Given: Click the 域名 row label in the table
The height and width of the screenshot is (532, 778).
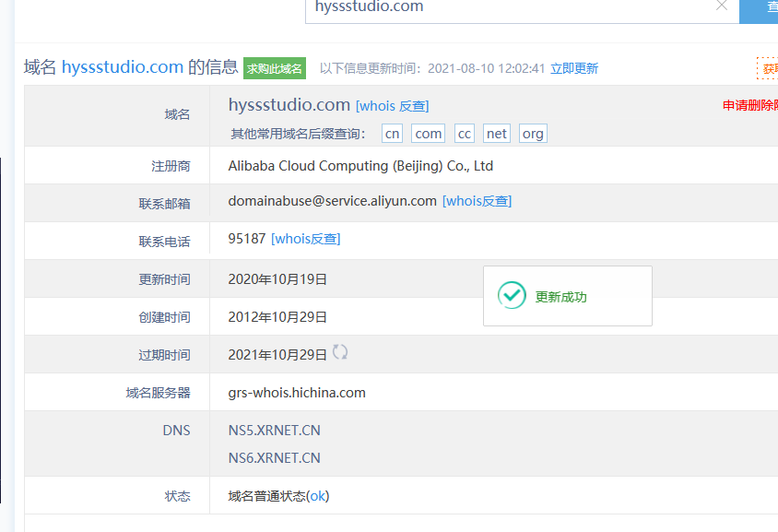Looking at the screenshot, I should click(177, 114).
